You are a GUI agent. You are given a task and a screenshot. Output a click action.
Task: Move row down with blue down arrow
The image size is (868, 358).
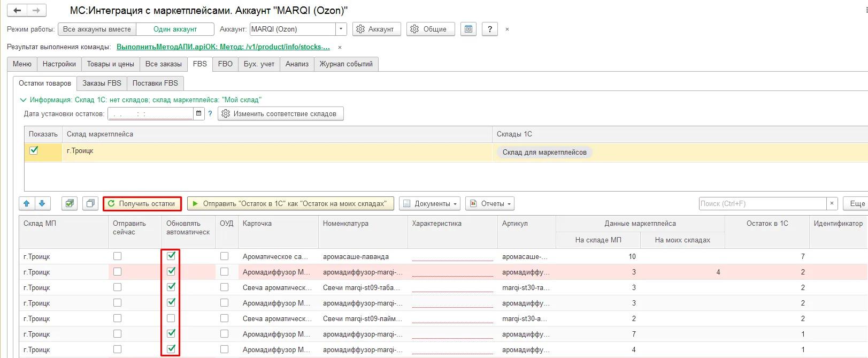(42, 203)
